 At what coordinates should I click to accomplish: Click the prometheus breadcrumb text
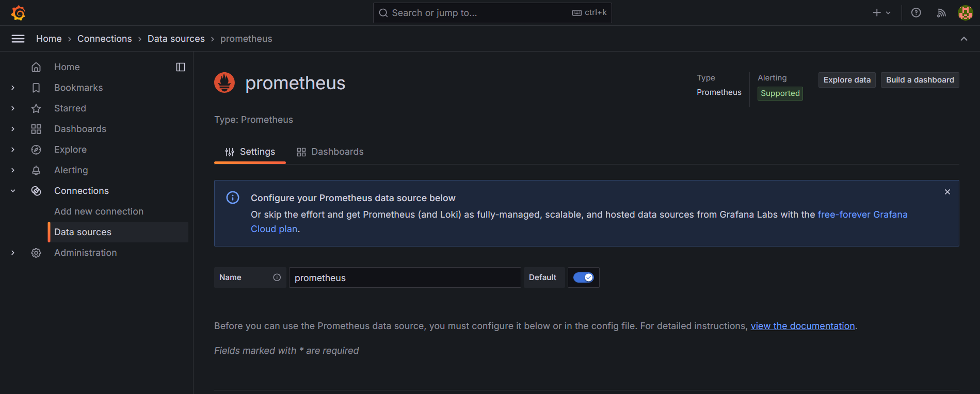tap(246, 39)
